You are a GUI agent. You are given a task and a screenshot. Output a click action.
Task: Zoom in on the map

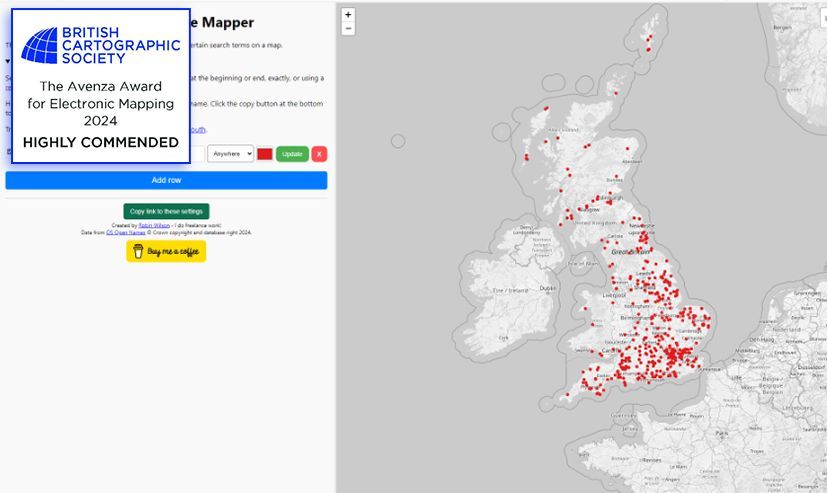(348, 15)
